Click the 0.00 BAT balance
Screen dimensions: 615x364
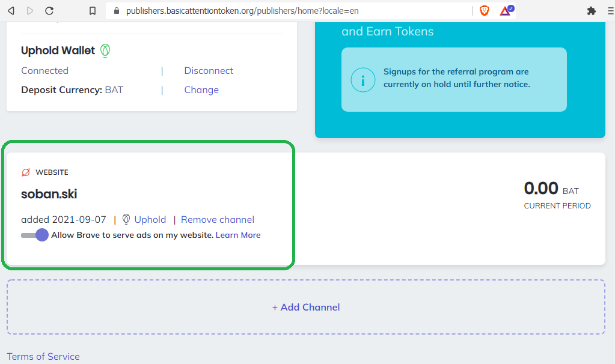tap(551, 189)
